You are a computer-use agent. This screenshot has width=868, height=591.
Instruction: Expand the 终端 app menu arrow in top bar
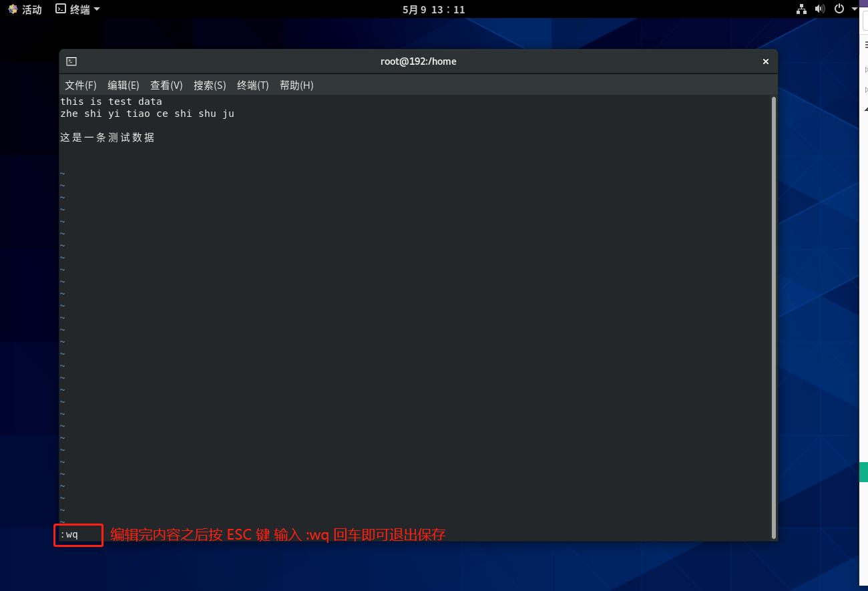(97, 9)
